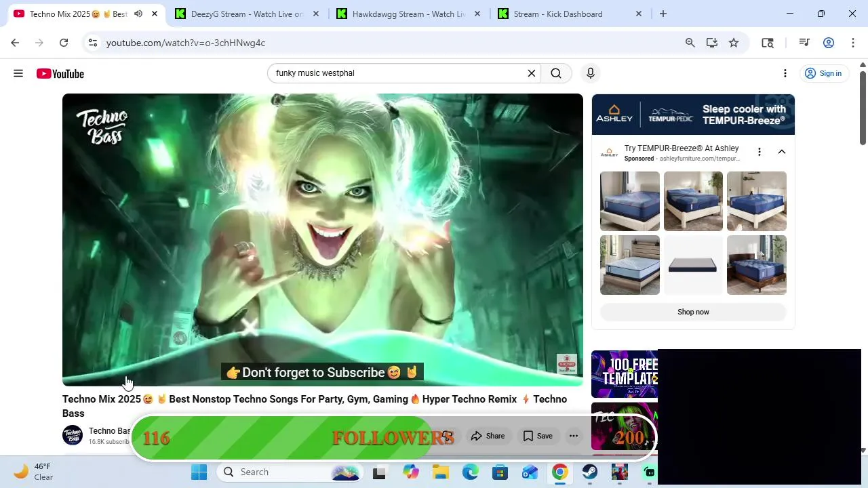Switch to Stream - Kick Dashboard tab

(570, 14)
